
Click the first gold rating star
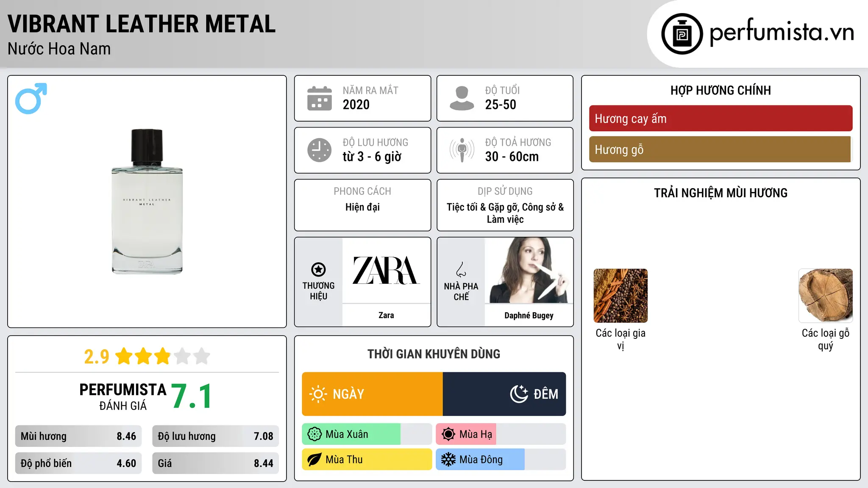point(124,356)
